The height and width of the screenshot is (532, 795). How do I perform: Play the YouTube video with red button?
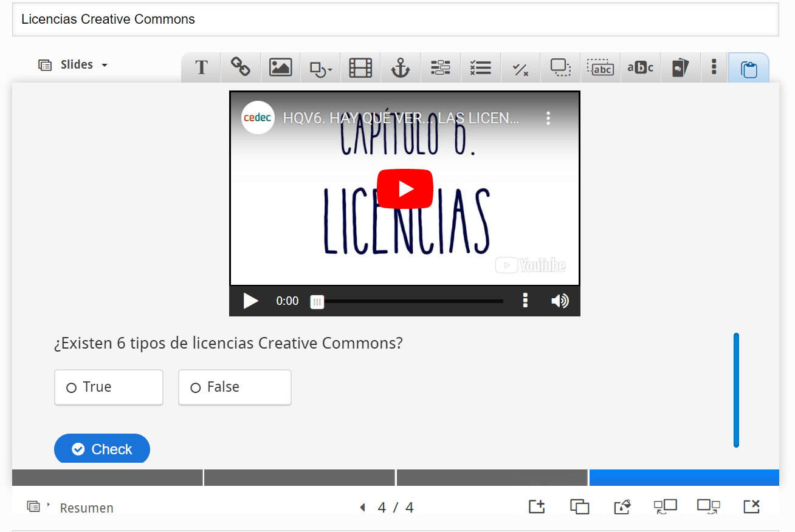click(405, 189)
